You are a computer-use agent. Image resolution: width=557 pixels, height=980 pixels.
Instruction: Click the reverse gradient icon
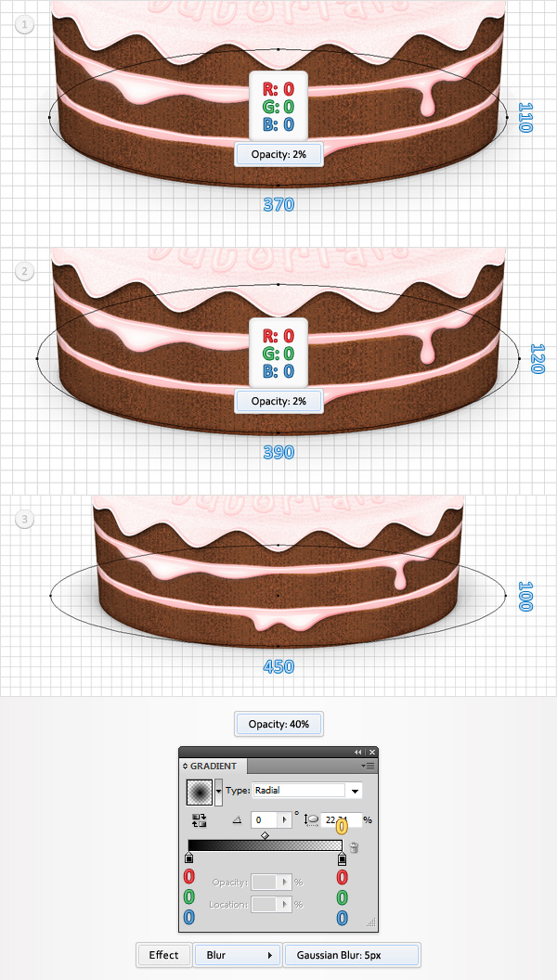(201, 820)
